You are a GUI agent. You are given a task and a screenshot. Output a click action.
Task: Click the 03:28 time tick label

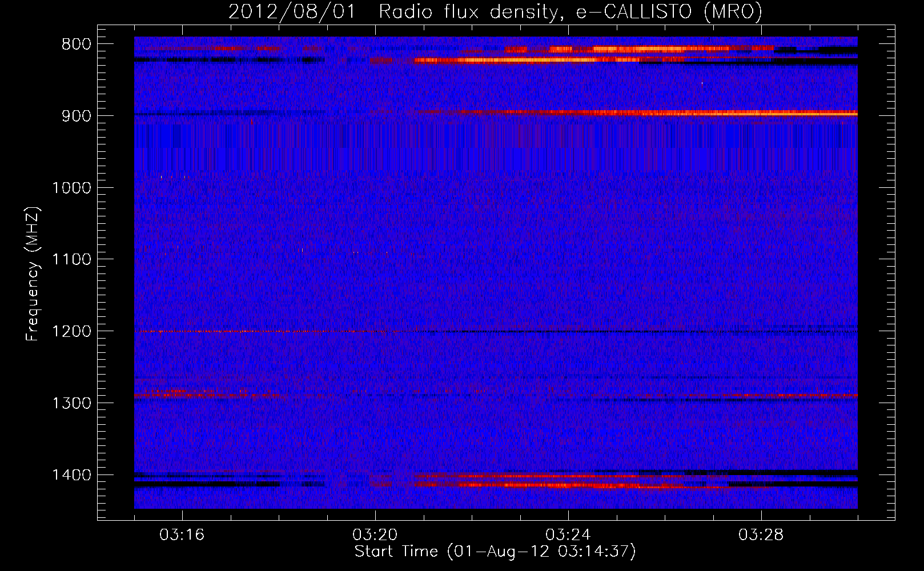coord(761,535)
